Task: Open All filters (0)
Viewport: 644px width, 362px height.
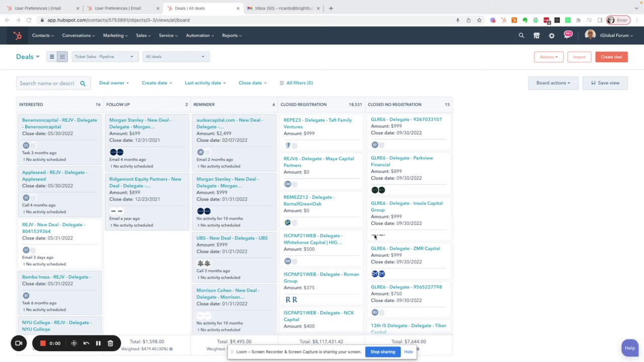Action: (x=296, y=83)
